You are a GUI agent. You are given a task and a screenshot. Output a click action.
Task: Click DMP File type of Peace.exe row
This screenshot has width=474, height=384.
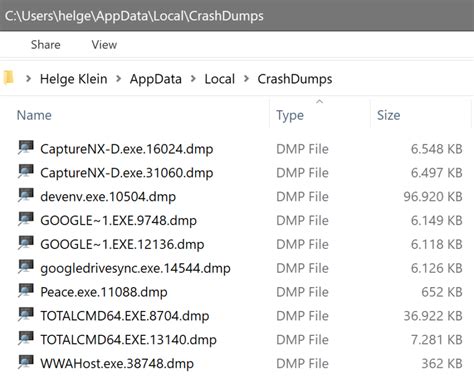coord(302,292)
